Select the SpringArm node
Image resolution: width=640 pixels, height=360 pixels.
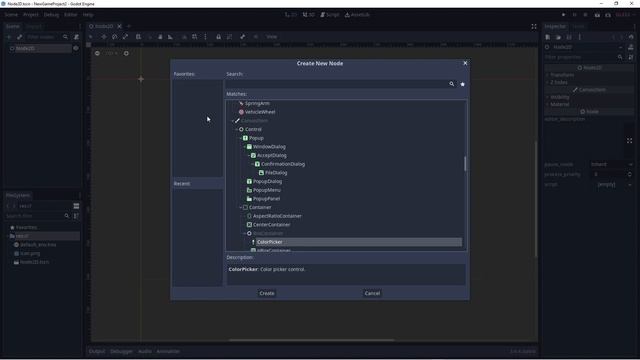coord(257,103)
